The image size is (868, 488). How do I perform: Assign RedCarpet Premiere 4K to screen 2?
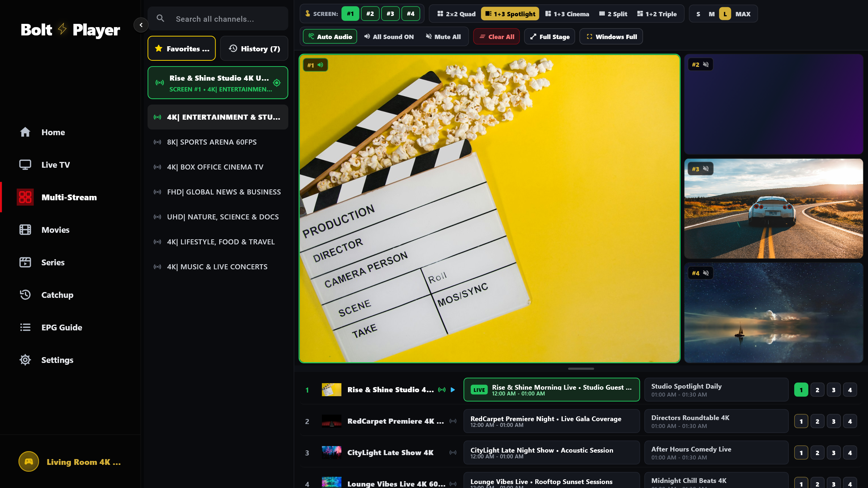pyautogui.click(x=817, y=421)
